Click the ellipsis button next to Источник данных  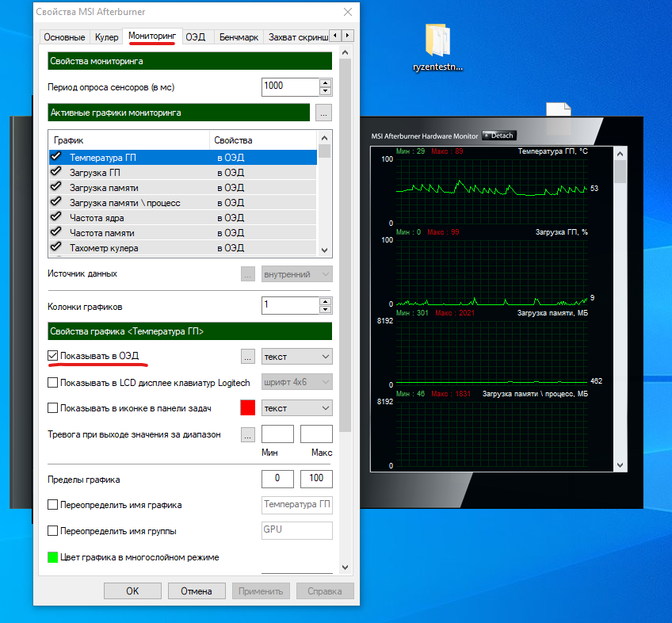coord(248,274)
